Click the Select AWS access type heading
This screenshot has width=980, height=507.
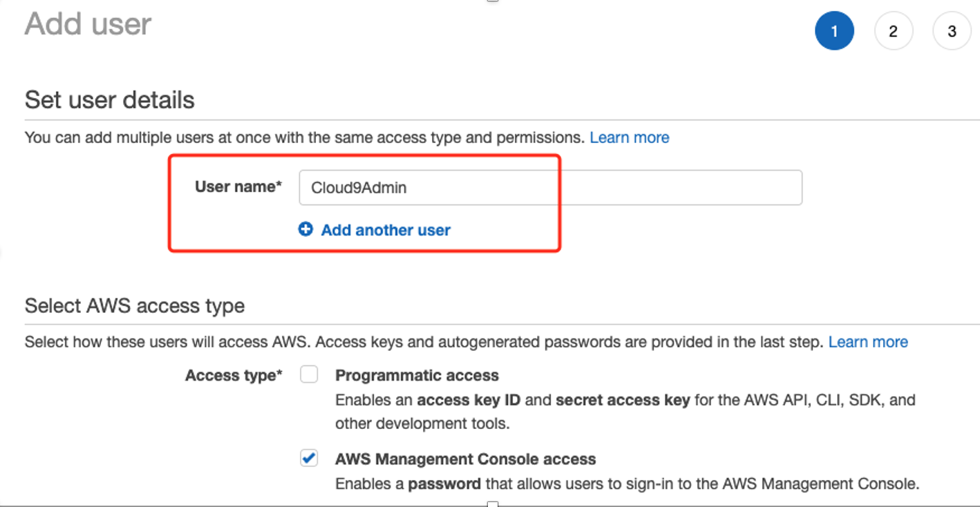(135, 306)
